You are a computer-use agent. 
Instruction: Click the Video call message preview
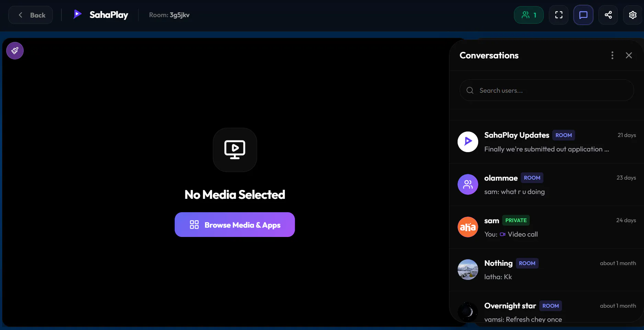click(511, 234)
